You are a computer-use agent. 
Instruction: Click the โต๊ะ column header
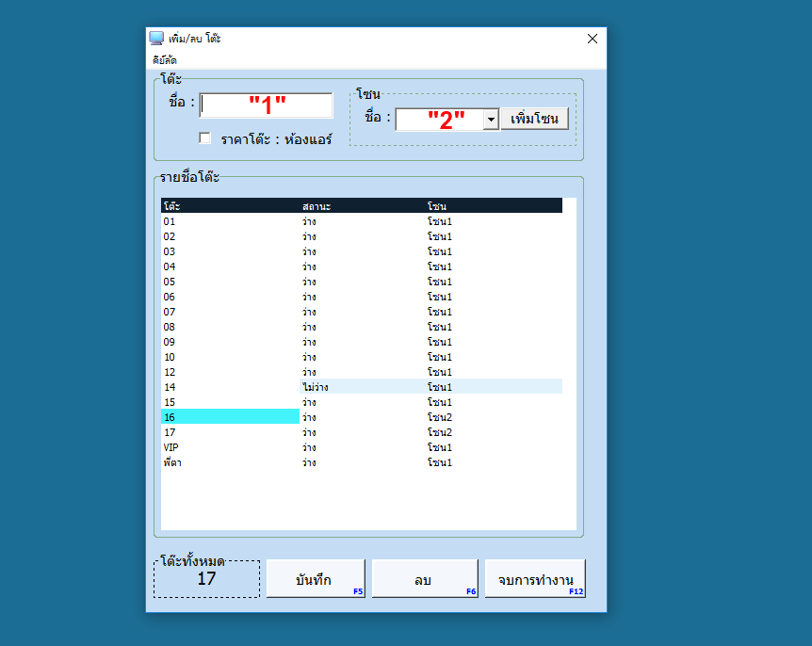click(231, 206)
